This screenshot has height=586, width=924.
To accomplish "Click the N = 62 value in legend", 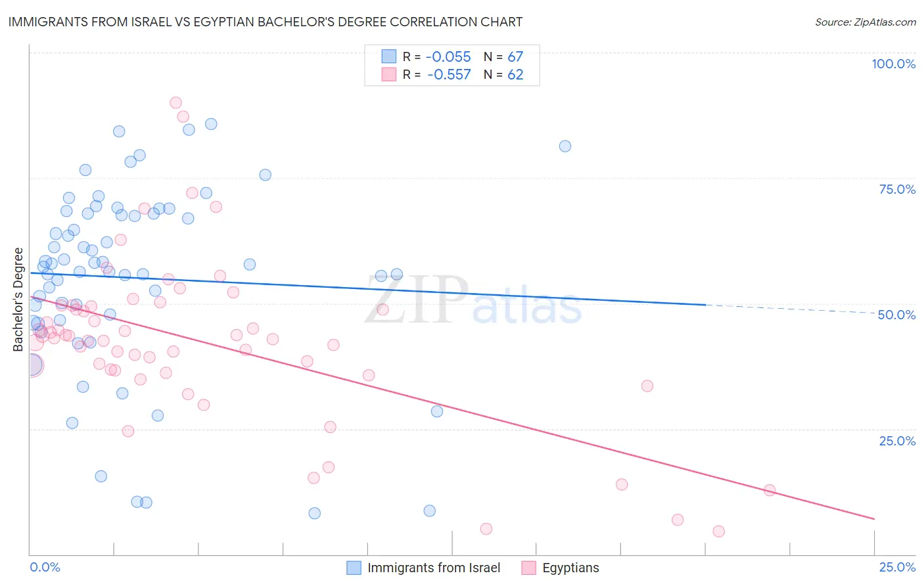I will [x=503, y=74].
